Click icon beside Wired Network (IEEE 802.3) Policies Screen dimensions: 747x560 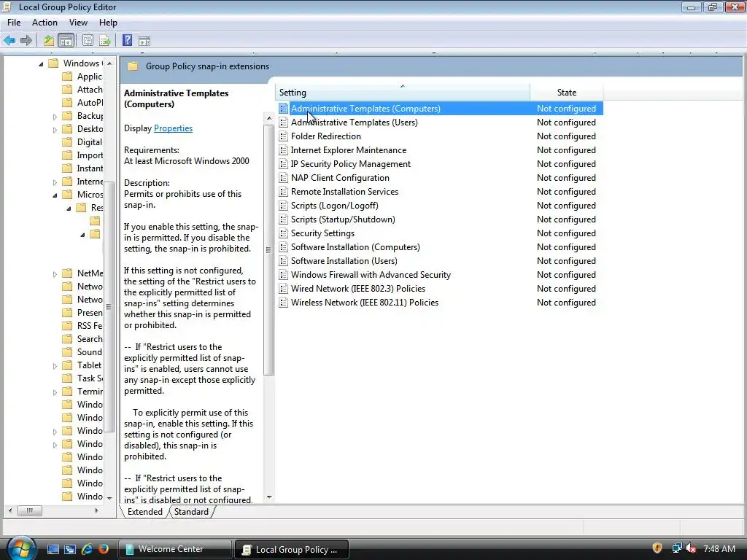pyautogui.click(x=284, y=288)
